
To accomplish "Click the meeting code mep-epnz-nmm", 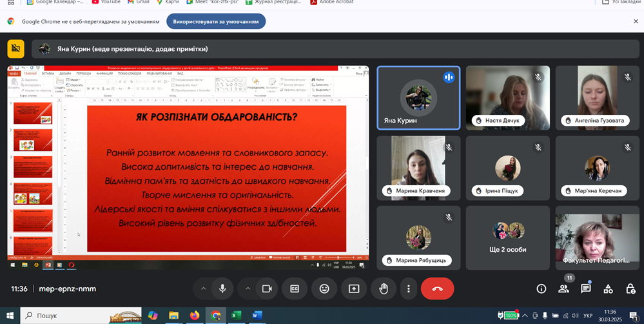I will pos(67,289).
